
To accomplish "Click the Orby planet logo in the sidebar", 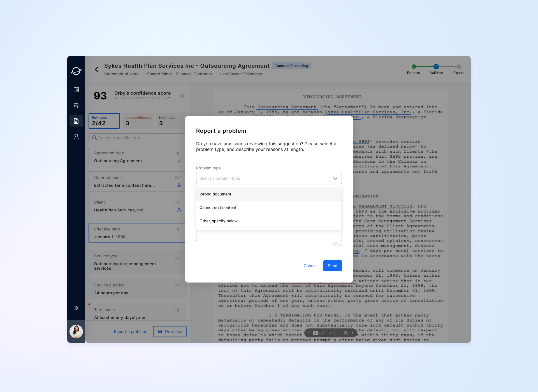I will 76,71.
